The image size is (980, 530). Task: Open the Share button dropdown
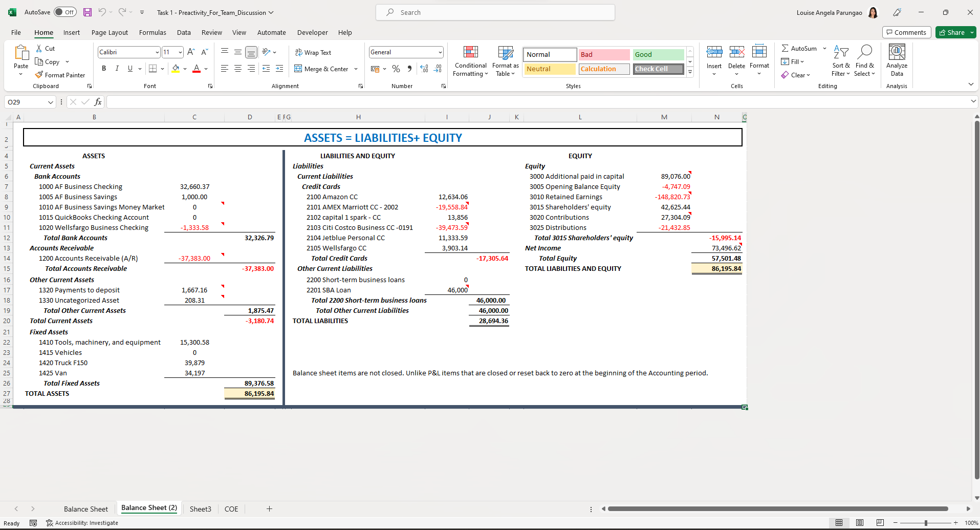pyautogui.click(x=972, y=32)
